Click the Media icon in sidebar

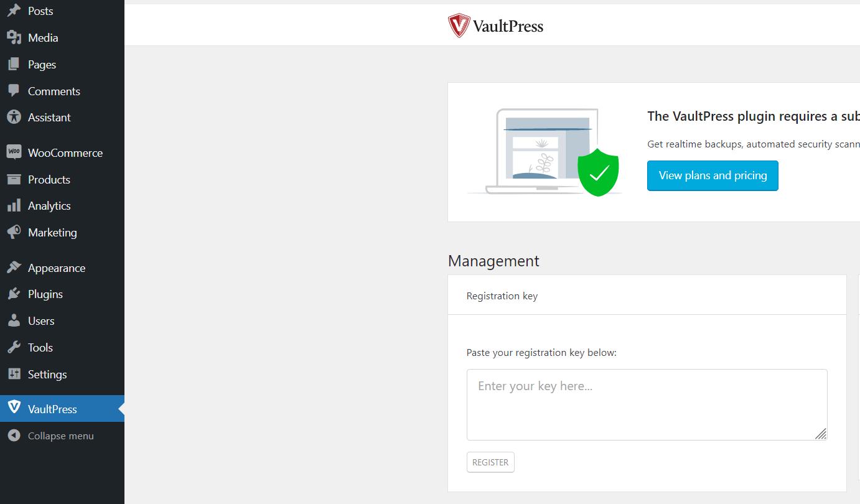pyautogui.click(x=14, y=38)
